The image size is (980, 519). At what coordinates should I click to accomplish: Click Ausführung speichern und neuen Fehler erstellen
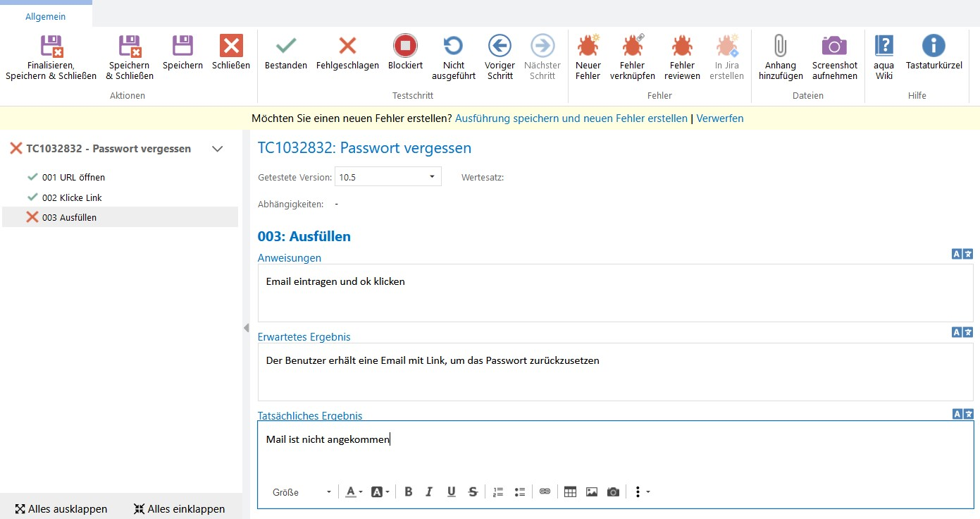571,118
